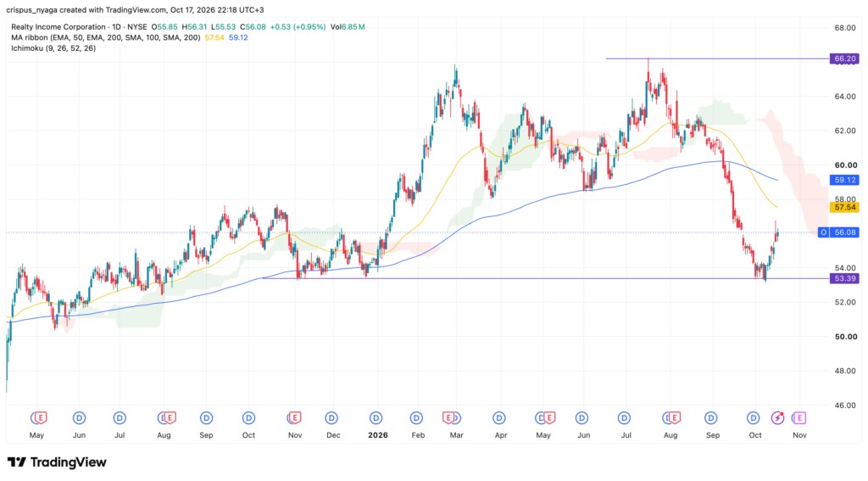This screenshot has height=481, width=868.
Task: Click the purple lightning event icon
Action: 778,418
